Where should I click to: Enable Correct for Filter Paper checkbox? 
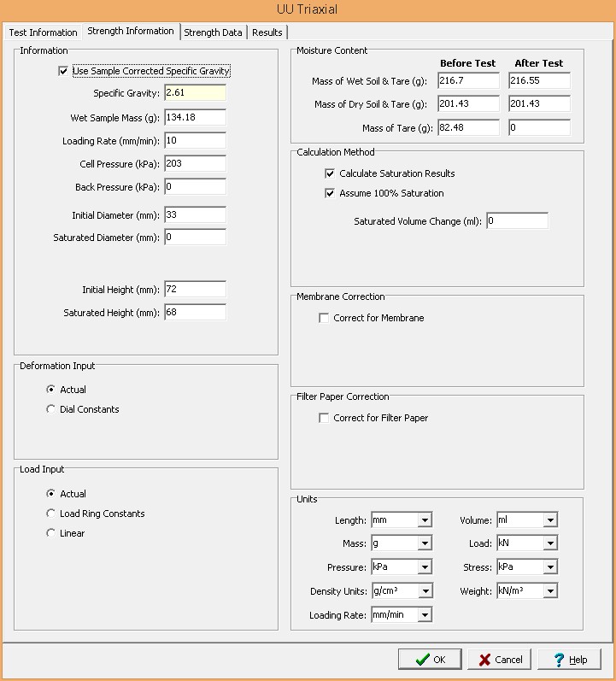pos(324,418)
